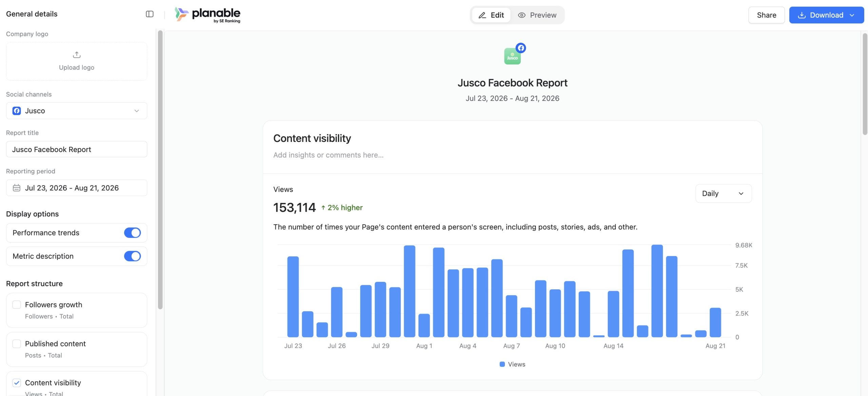Edit the Report title field

(x=77, y=149)
